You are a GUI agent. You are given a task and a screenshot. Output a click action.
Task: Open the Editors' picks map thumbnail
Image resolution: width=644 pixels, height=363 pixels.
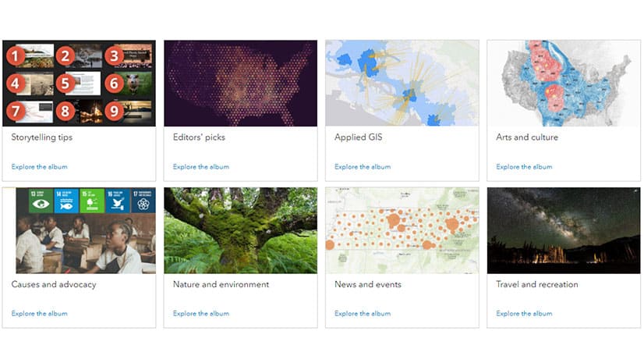(240, 83)
